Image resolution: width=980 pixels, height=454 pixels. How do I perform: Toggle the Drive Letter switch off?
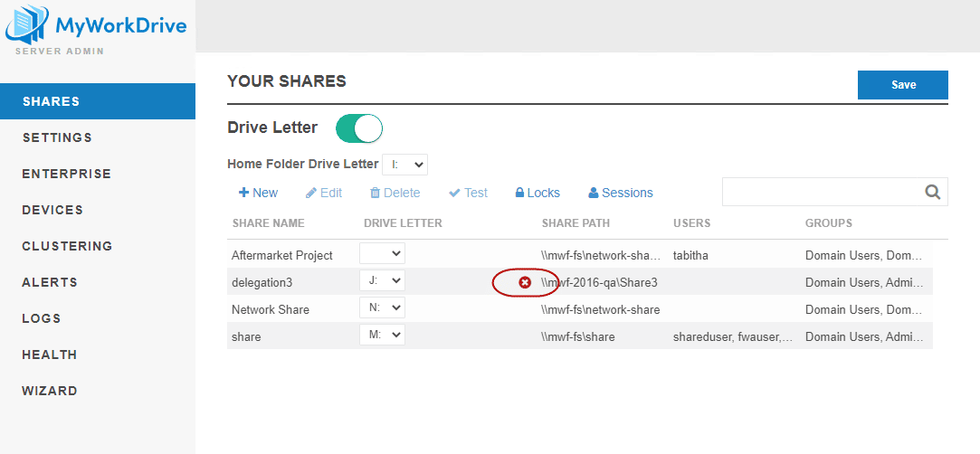pyautogui.click(x=359, y=128)
